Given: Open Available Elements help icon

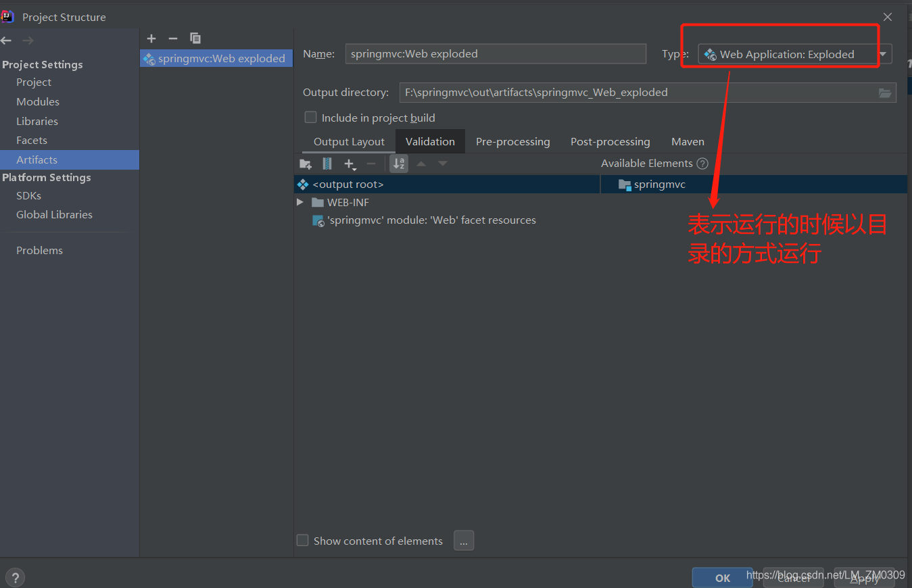Looking at the screenshot, I should pos(702,164).
